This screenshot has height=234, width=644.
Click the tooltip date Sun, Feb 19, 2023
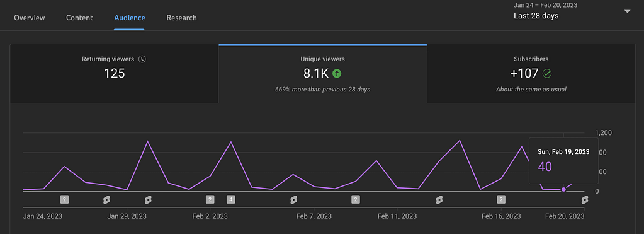(x=563, y=152)
